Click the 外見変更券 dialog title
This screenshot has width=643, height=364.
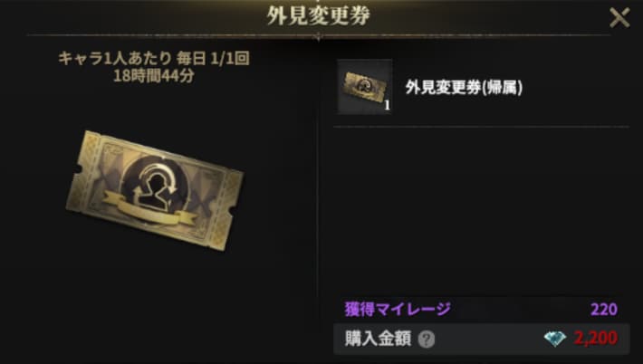[x=318, y=16]
